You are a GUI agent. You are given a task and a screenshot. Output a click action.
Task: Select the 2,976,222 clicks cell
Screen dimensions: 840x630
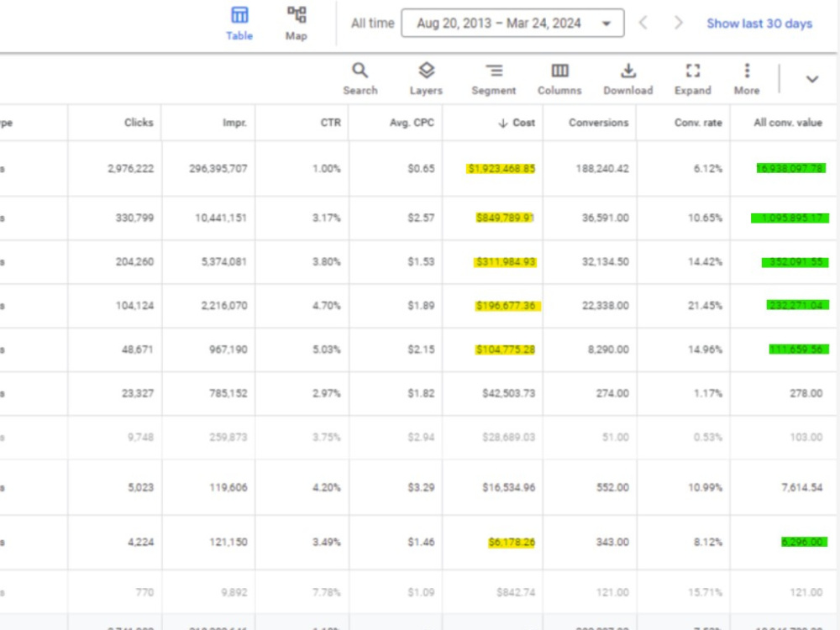point(131,169)
